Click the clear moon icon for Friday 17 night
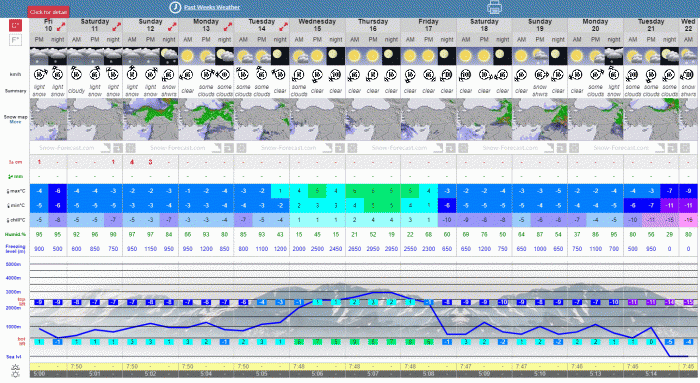Image resolution: width=700 pixels, height=383 pixels. pos(447,56)
